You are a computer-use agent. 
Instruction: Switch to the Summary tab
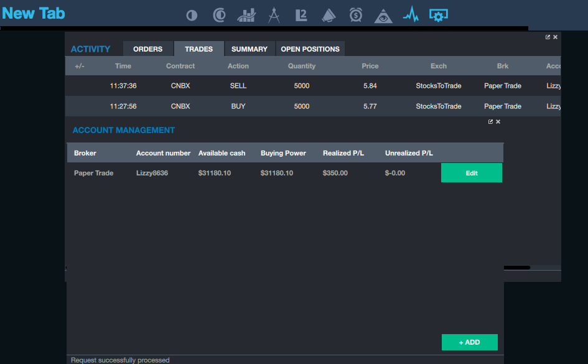coord(249,49)
